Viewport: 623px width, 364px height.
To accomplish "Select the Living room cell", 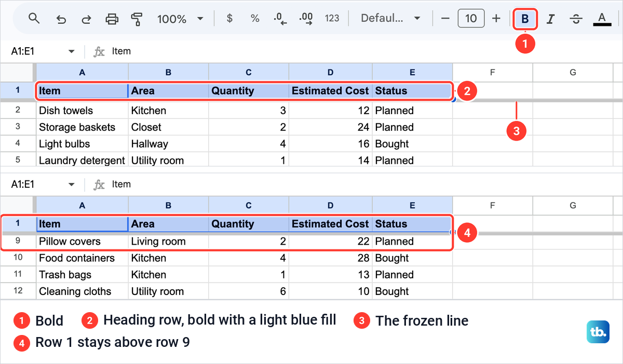I will pos(169,242).
